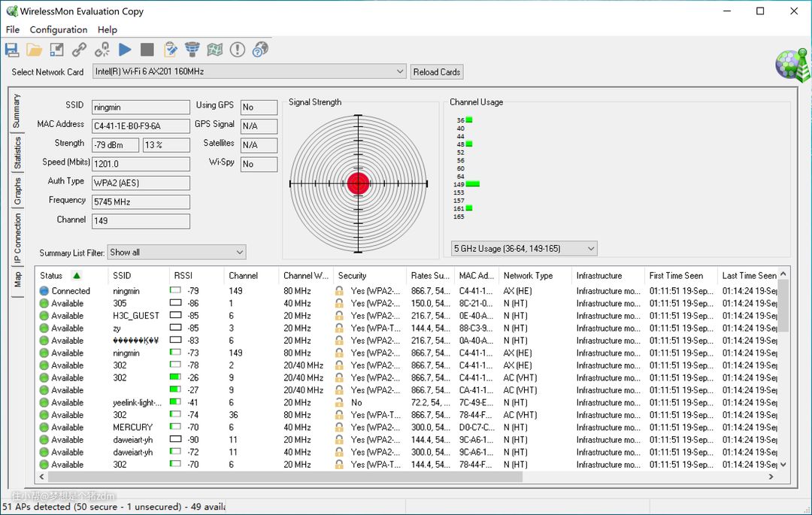
Task: Switch to the Statistics side tab
Action: click(17, 153)
